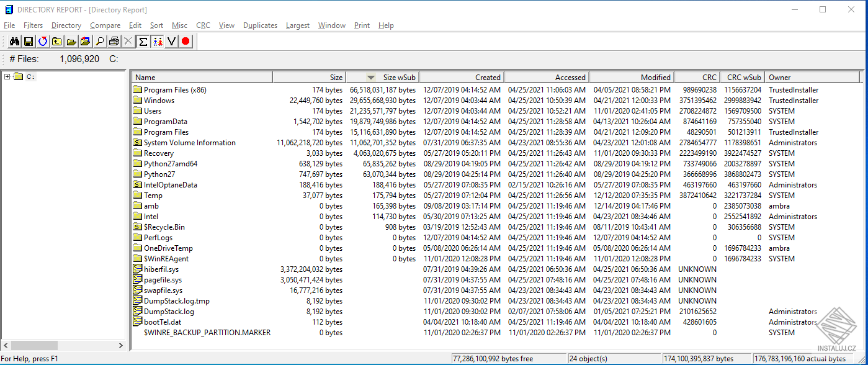The width and height of the screenshot is (868, 365).
Task: Click the printer icon in the toolbar
Action: [114, 42]
